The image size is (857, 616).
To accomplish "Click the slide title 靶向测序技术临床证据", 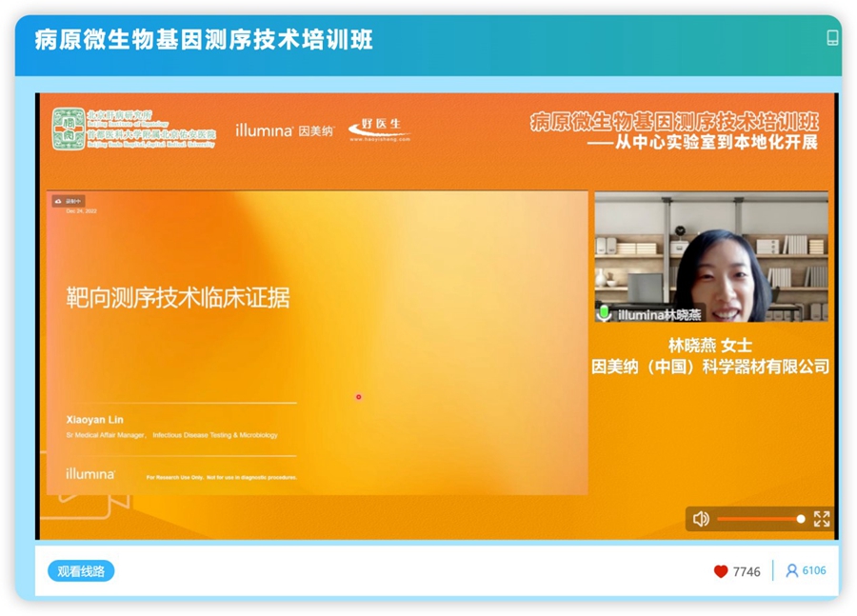I will pyautogui.click(x=178, y=297).
